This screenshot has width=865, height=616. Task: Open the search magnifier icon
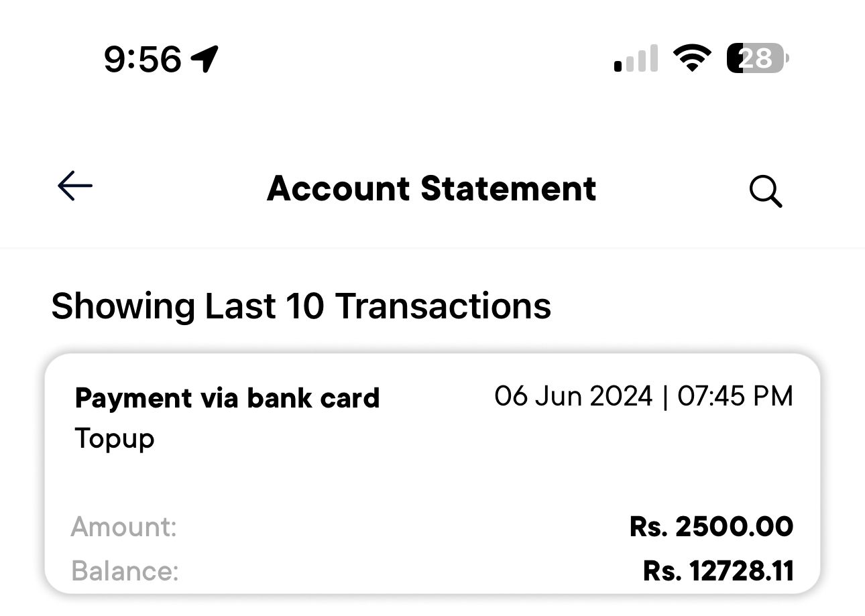point(765,192)
